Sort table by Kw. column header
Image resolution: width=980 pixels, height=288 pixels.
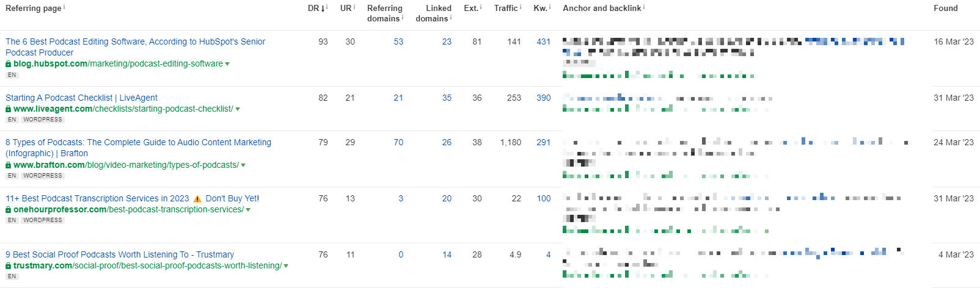[x=540, y=8]
